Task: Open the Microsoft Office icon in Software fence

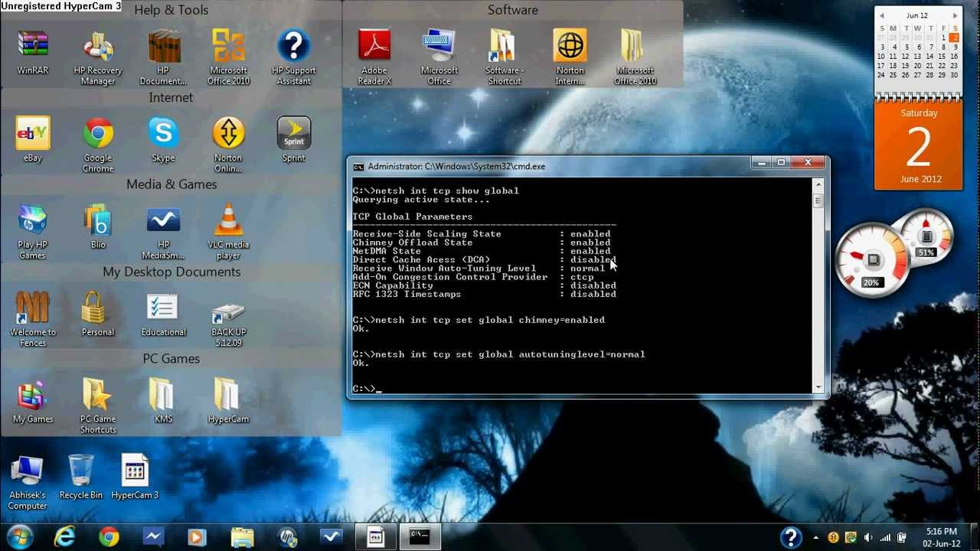Action: tap(439, 57)
